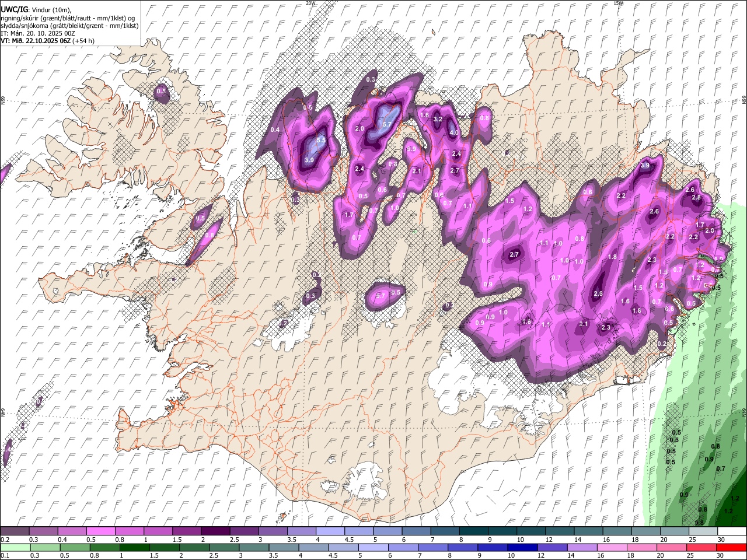Click the 0.2 label in the upper legend row
This screenshot has width=747, height=560.
coord(5,540)
